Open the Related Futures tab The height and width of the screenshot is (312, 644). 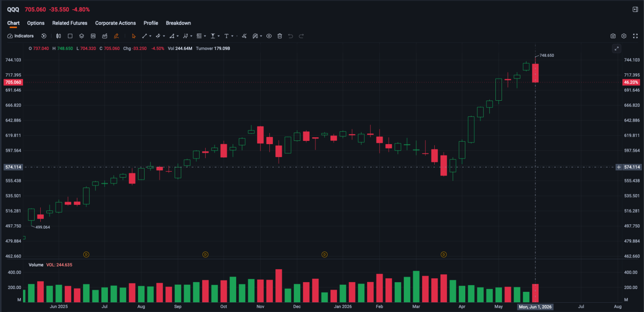click(70, 23)
